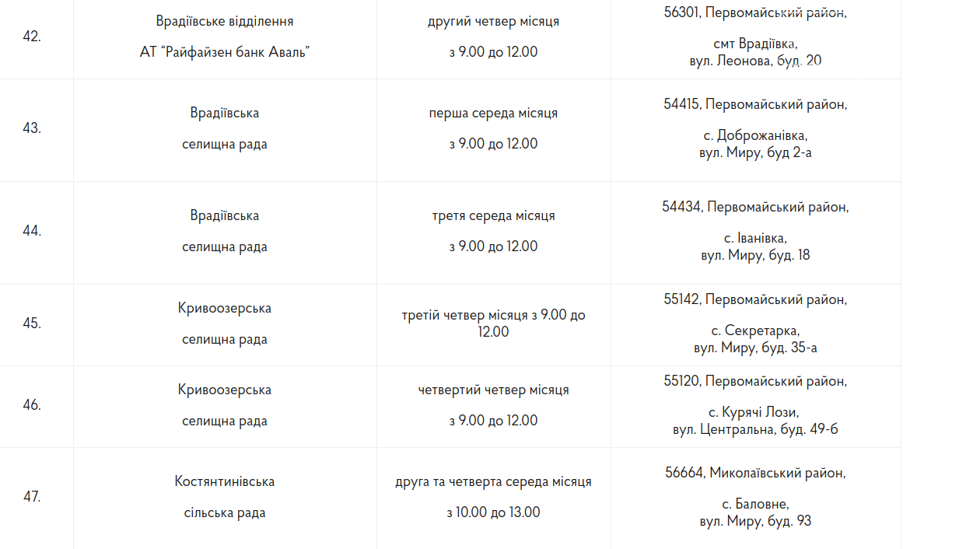Click row number 44 cell

(32, 231)
